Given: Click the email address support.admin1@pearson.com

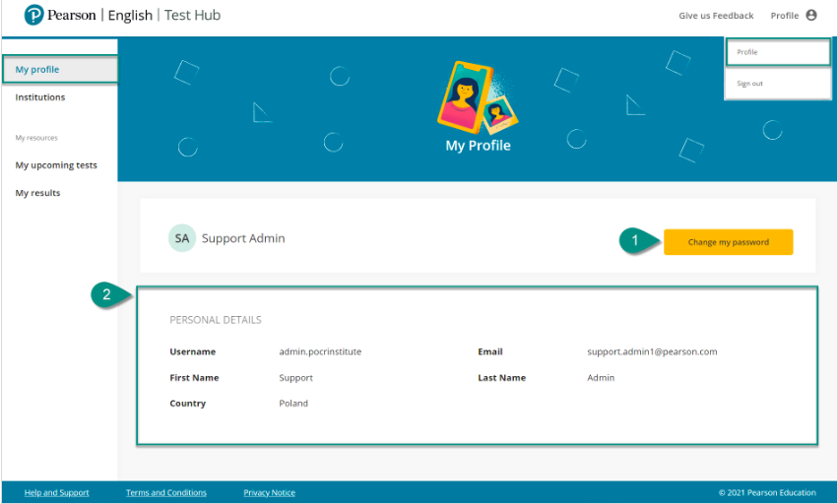Looking at the screenshot, I should pos(652,351).
